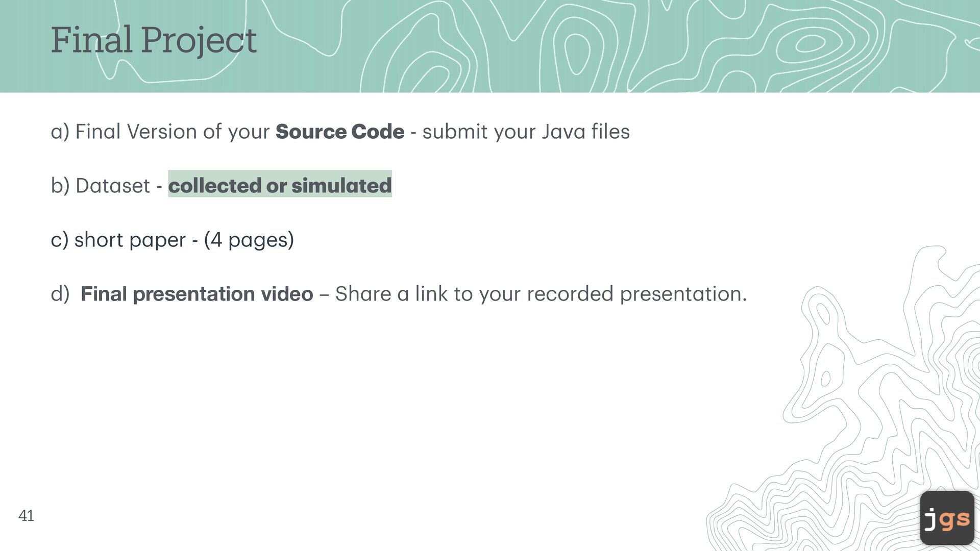Click the Final Version of your text

pyautogui.click(x=172, y=132)
